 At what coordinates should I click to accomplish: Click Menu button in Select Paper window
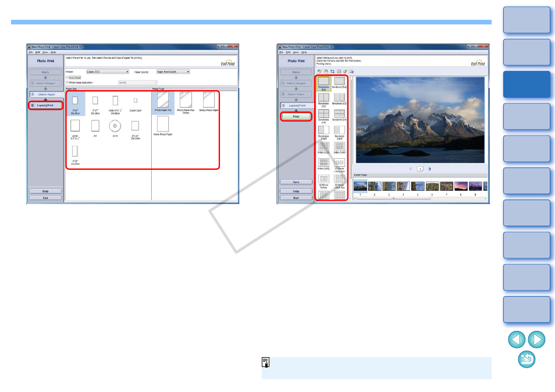(x=45, y=72)
